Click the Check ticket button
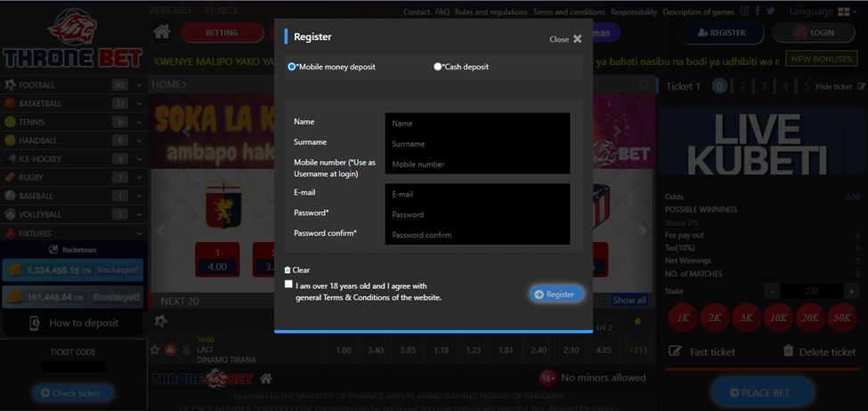Image resolution: width=868 pixels, height=411 pixels. [73, 393]
